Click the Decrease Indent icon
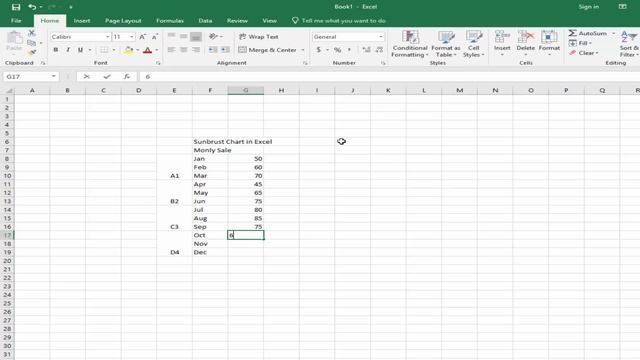Screen dimensions: 640x360 (x=213, y=50)
